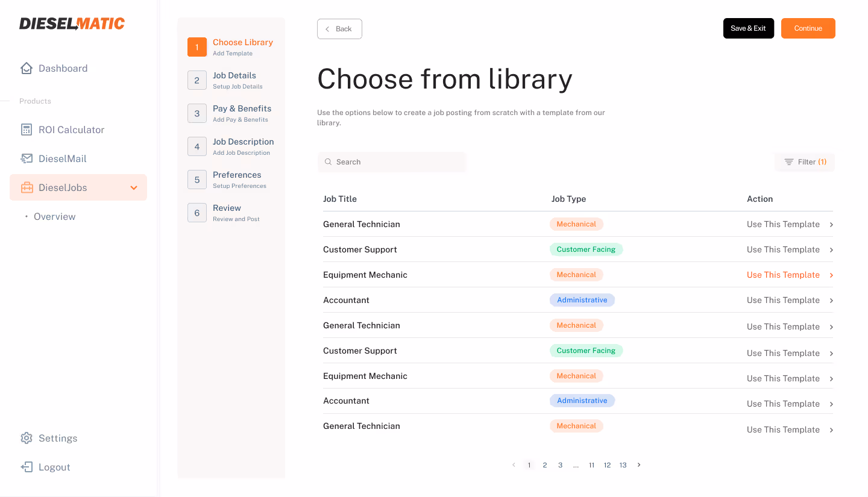This screenshot has height=497, width=868.
Task: Go to page 3 in pagination
Action: [x=561, y=465]
